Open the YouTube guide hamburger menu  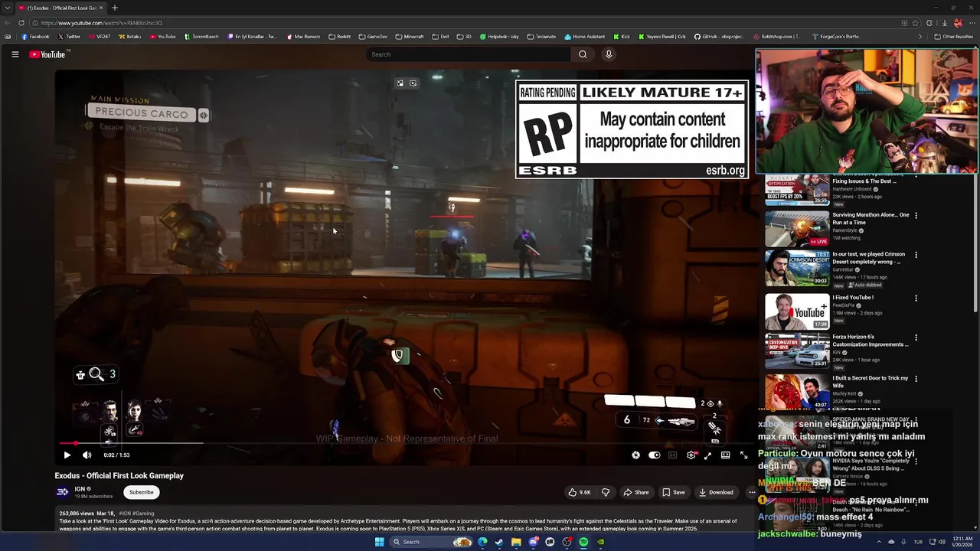pyautogui.click(x=15, y=54)
